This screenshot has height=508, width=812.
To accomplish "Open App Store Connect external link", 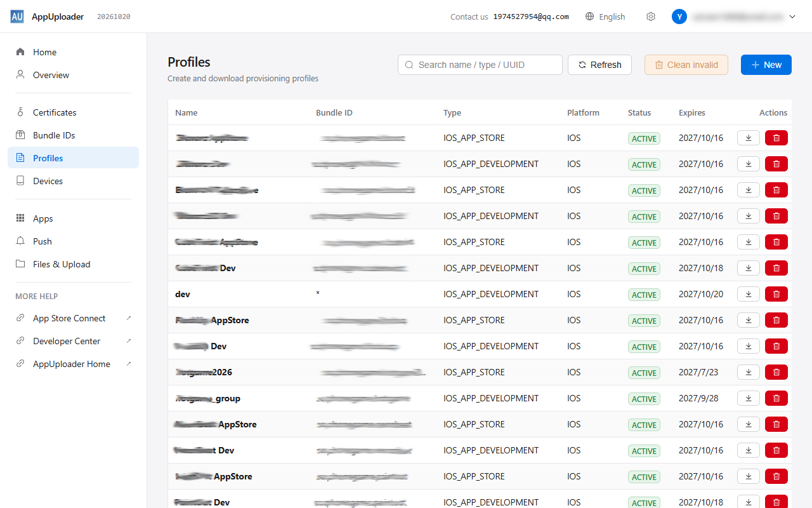I will [74, 318].
